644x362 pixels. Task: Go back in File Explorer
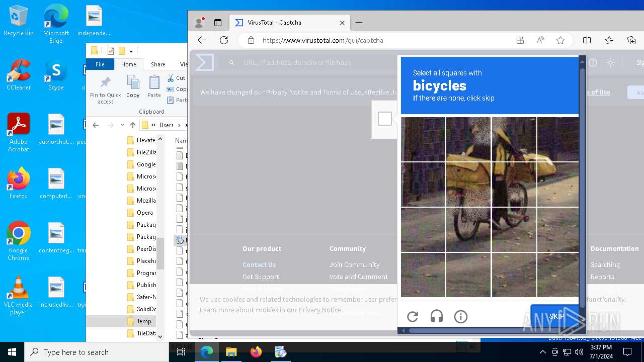click(96, 125)
